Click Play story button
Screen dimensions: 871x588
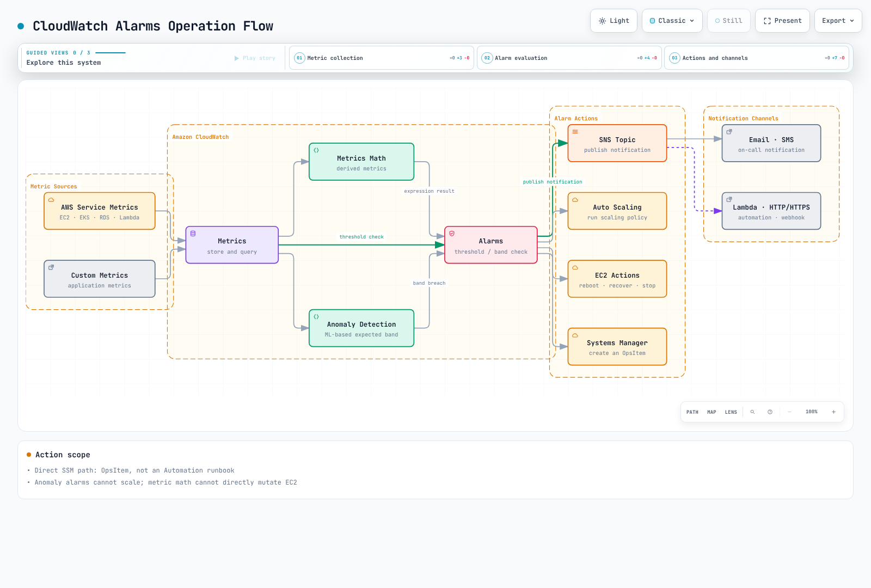tap(255, 58)
